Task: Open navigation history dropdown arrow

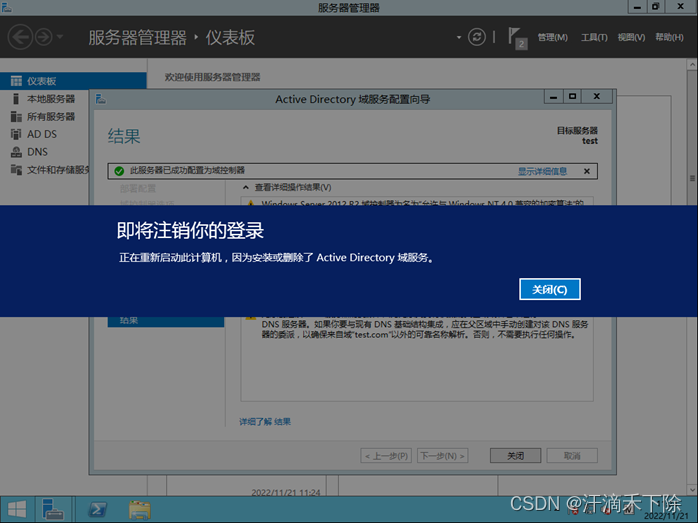Action: [60, 36]
